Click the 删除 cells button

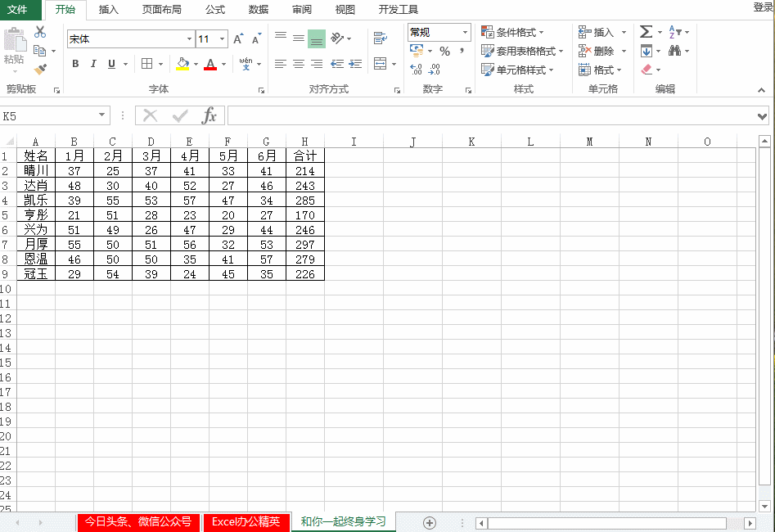[x=596, y=51]
